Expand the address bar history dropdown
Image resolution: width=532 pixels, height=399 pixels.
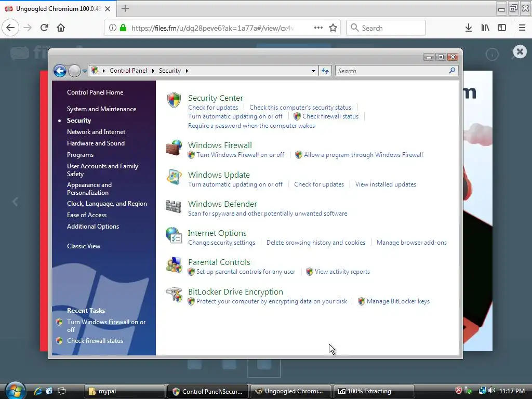(x=313, y=71)
